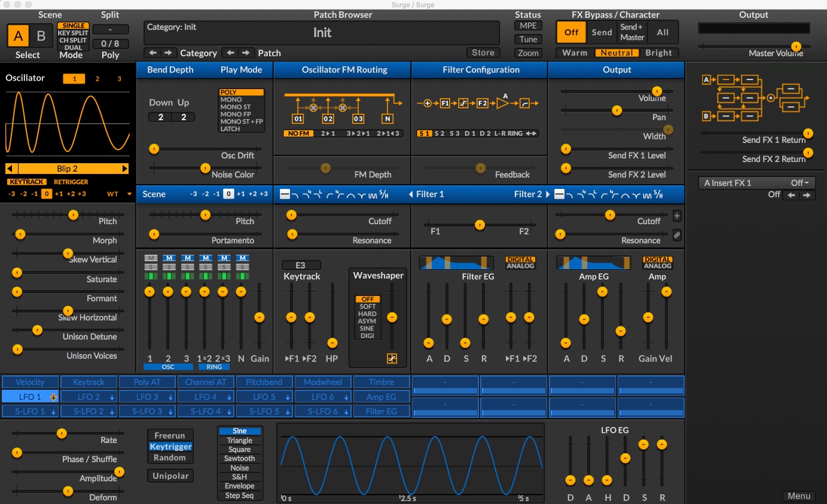Click right arrow beside Blip 2
The width and height of the screenshot is (827, 504).
(x=125, y=169)
